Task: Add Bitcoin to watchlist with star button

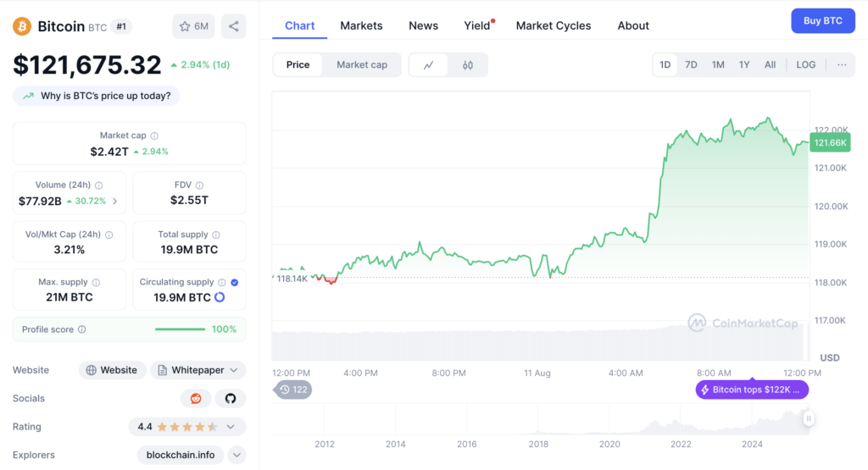Action: (x=194, y=26)
